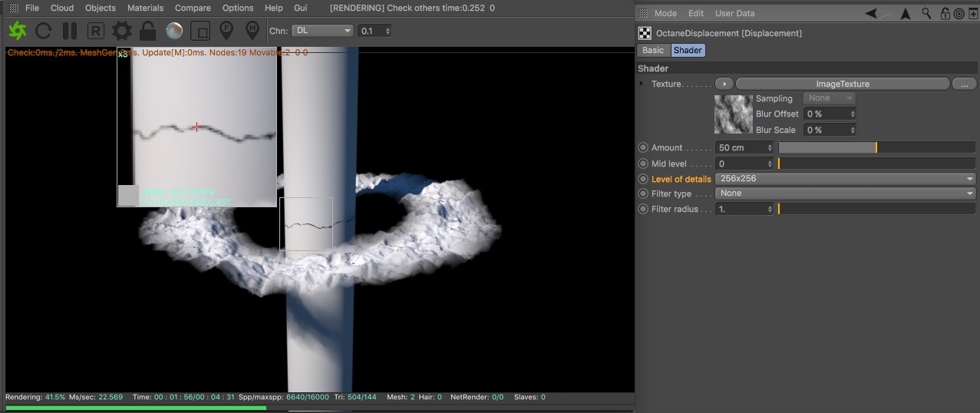This screenshot has height=413, width=980.
Task: Open the File menu in Live Viewer
Action: coord(32,8)
